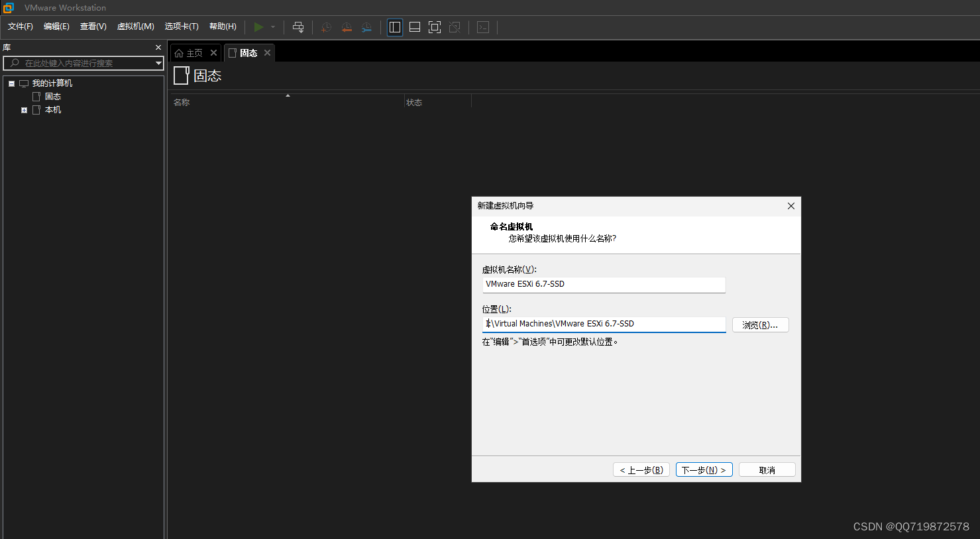The height and width of the screenshot is (539, 980).
Task: Expand the 本机 tree node
Action: [24, 110]
